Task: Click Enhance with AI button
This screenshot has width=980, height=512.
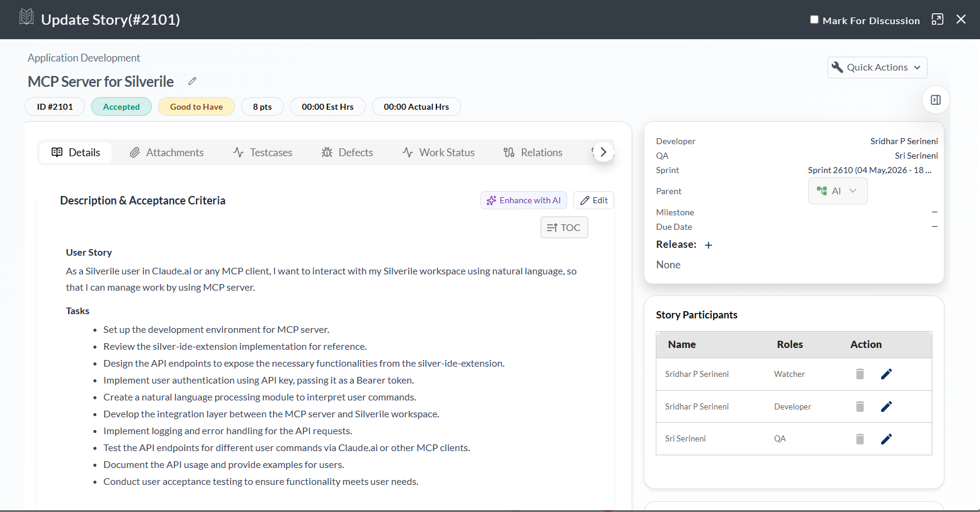Action: [524, 200]
